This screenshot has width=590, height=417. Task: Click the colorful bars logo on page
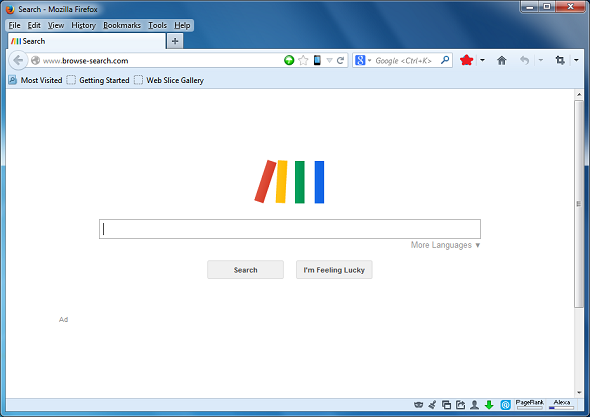tap(289, 182)
